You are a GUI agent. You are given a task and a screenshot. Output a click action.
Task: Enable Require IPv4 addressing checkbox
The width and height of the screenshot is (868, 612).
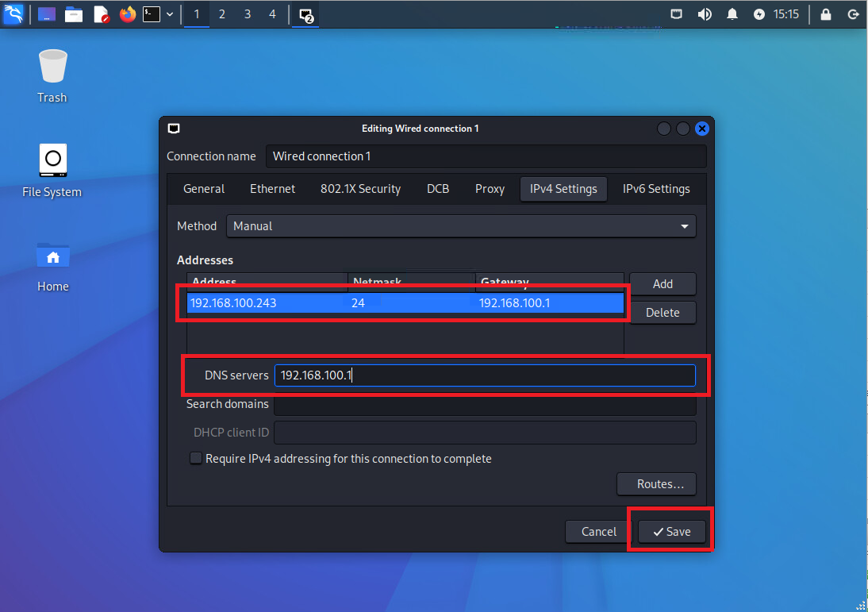[x=196, y=458]
